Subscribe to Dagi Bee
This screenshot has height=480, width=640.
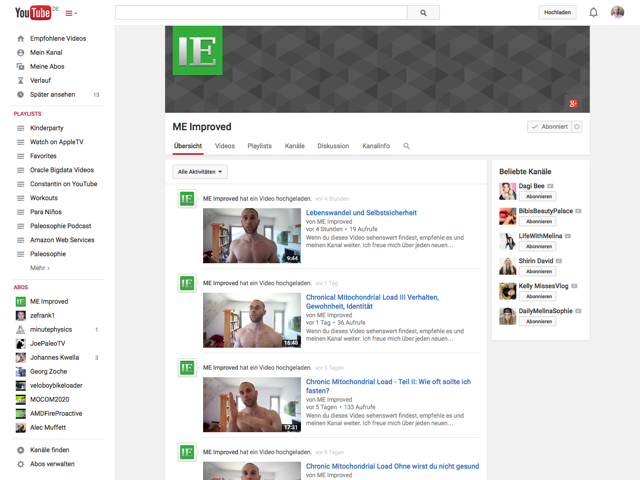[539, 197]
